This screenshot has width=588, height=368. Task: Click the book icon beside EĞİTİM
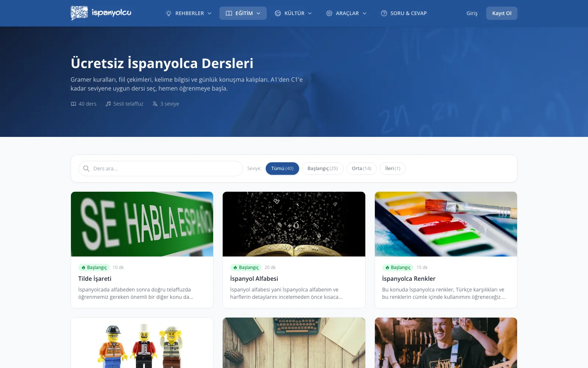tap(229, 13)
